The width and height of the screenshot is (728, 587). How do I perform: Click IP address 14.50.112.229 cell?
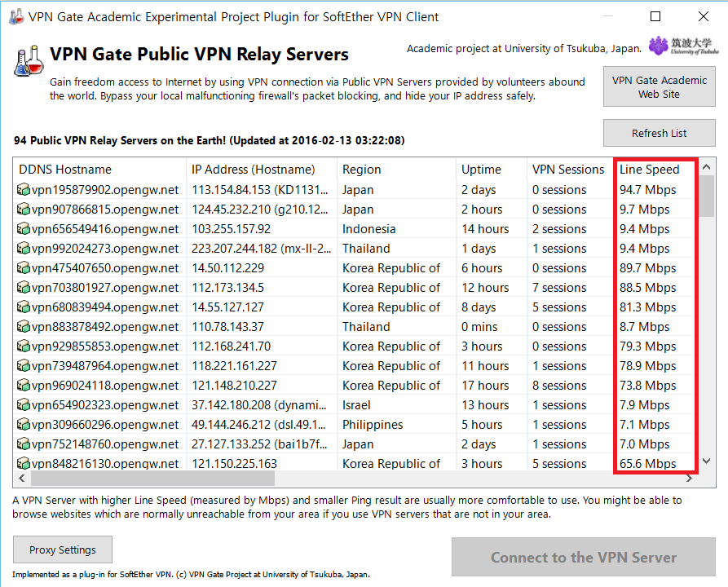[x=228, y=267]
